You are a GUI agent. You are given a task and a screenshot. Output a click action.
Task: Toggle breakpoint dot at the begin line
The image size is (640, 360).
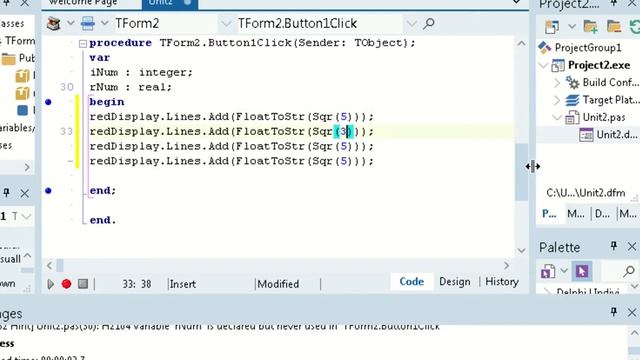[x=48, y=102]
